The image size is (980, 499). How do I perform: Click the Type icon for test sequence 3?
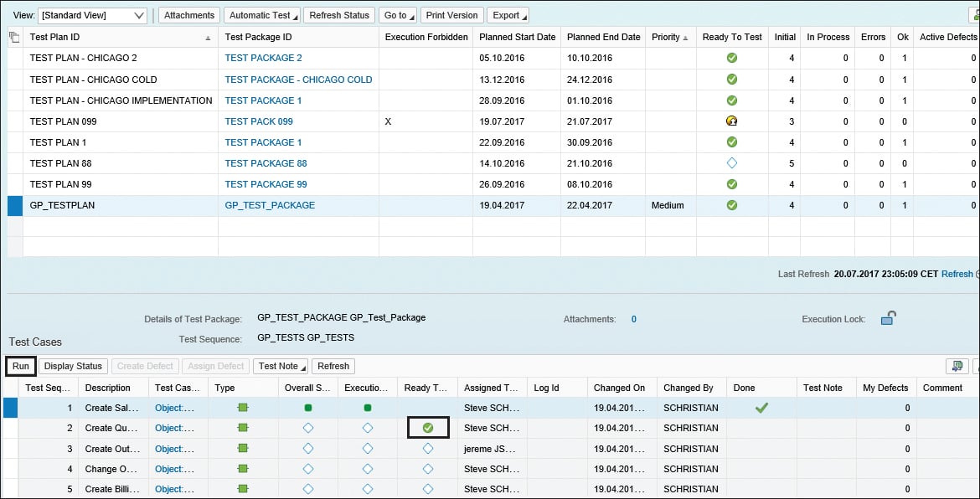(243, 449)
